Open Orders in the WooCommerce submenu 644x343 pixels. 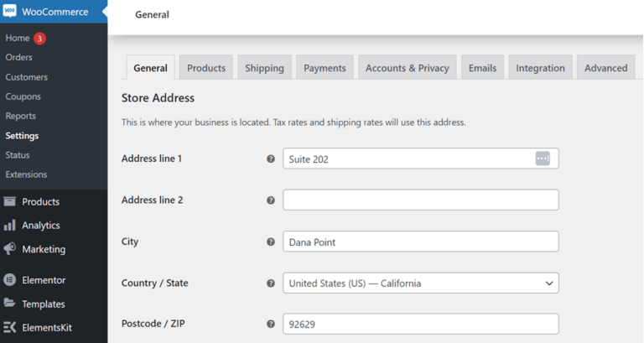[x=18, y=58]
